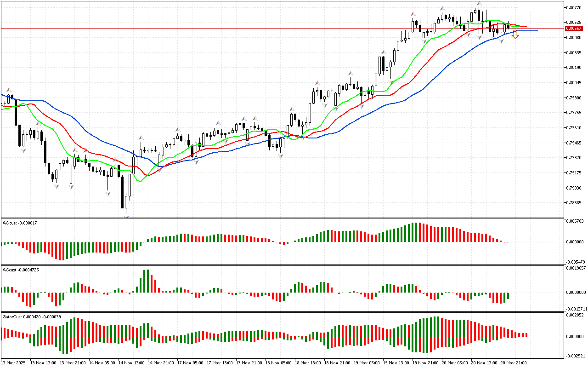The image size is (588, 368).
Task: Select the up fractal above the highest candle
Action: pyautogui.click(x=479, y=4)
